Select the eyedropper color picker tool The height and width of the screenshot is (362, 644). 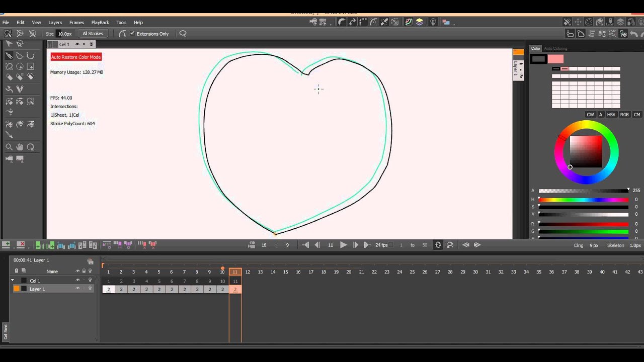coord(9,135)
